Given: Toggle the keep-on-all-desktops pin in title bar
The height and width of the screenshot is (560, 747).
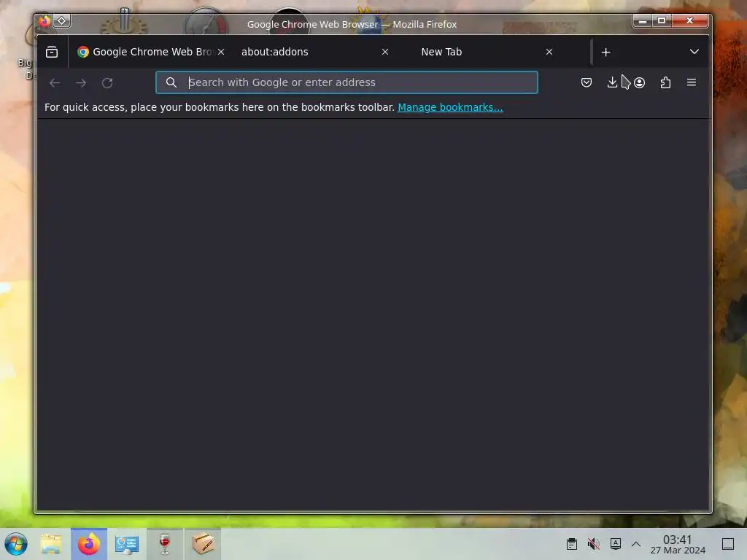Looking at the screenshot, I should 62,21.
